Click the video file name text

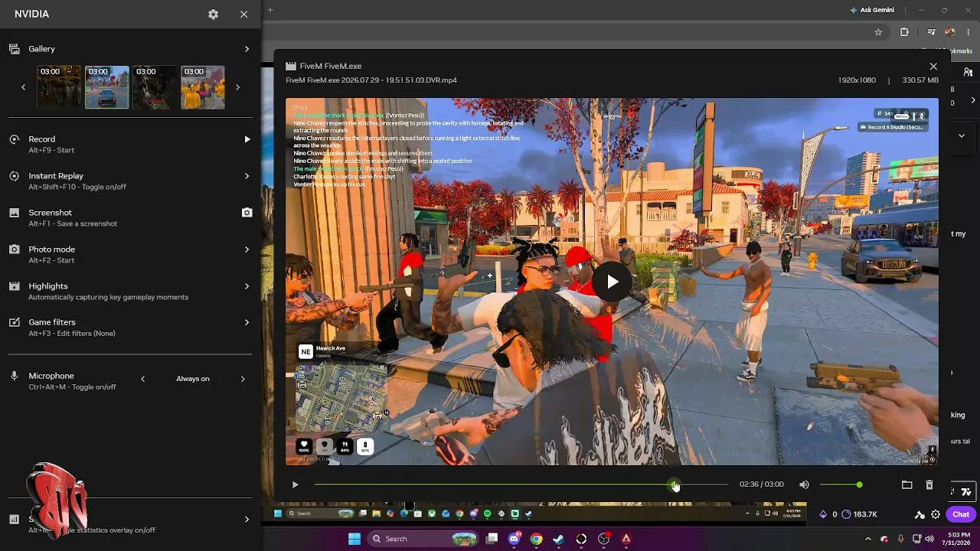pos(371,80)
